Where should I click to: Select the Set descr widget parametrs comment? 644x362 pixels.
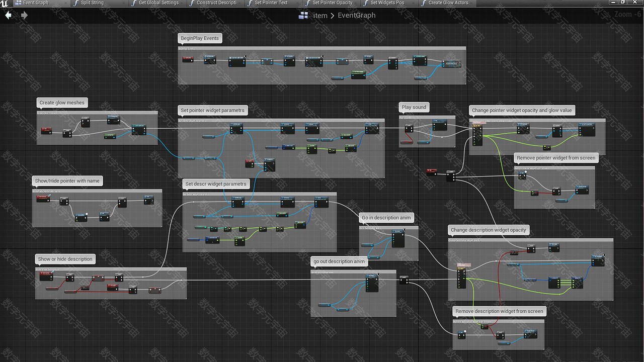pos(216,184)
